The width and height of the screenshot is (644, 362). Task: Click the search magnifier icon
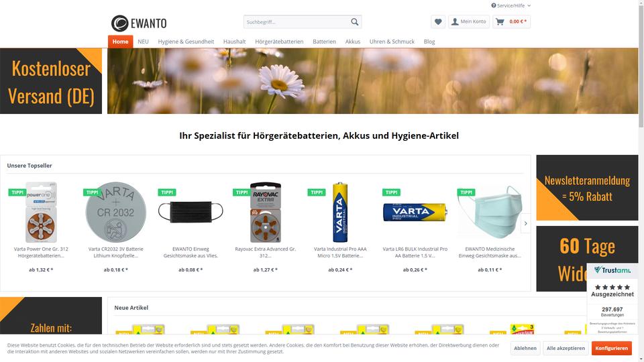354,21
